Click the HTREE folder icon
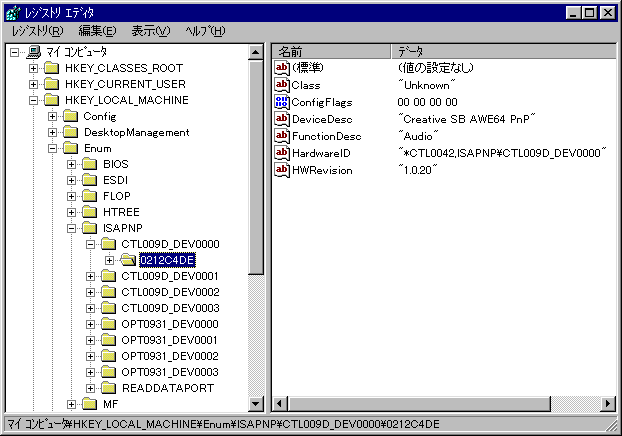 [x=90, y=212]
